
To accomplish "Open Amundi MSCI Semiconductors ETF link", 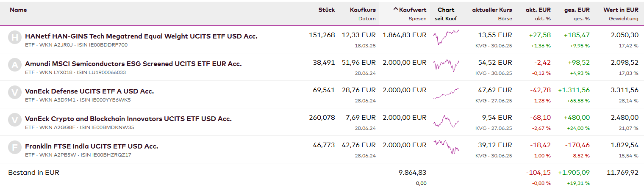I will pos(133,64).
